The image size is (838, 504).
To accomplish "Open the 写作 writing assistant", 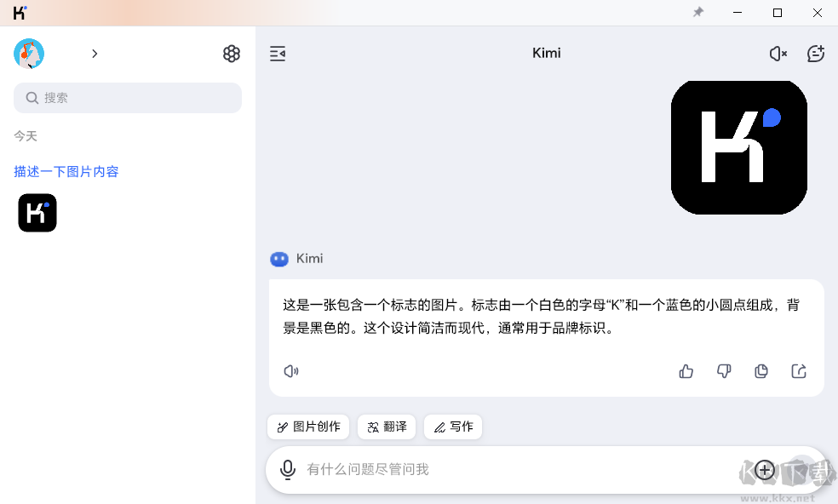I will point(452,427).
